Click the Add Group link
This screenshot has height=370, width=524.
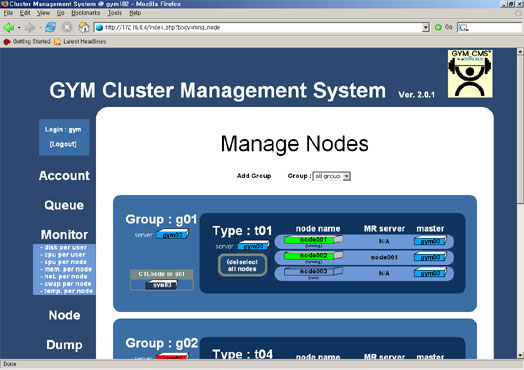click(254, 176)
